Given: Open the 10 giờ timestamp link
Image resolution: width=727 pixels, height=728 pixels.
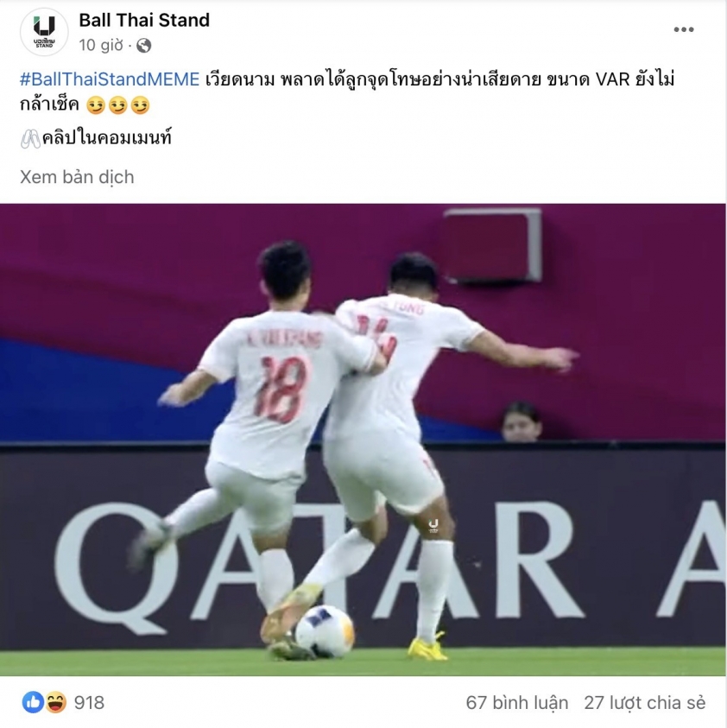Looking at the screenshot, I should click(101, 46).
